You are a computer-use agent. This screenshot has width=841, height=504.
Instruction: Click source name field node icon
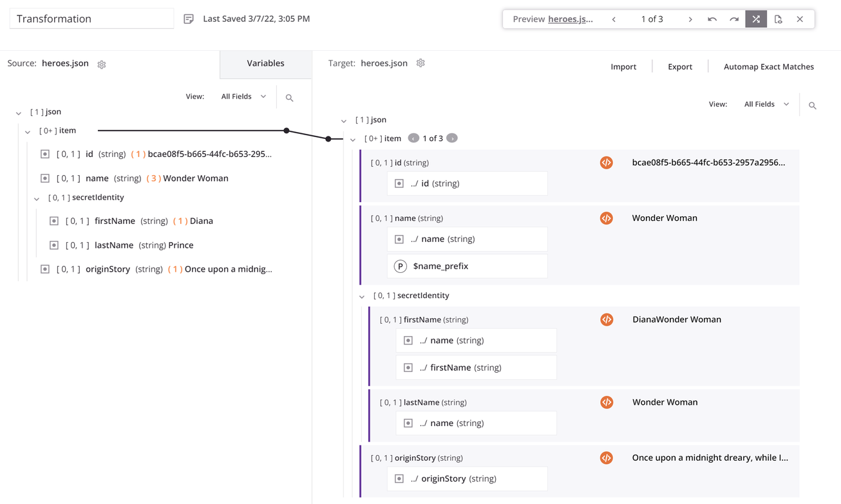(x=45, y=178)
